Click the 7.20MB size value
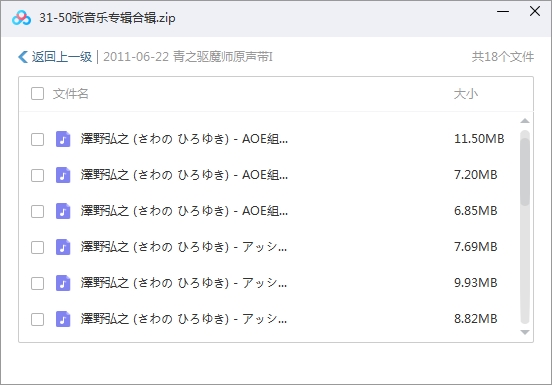The width and height of the screenshot is (552, 385). (476, 175)
